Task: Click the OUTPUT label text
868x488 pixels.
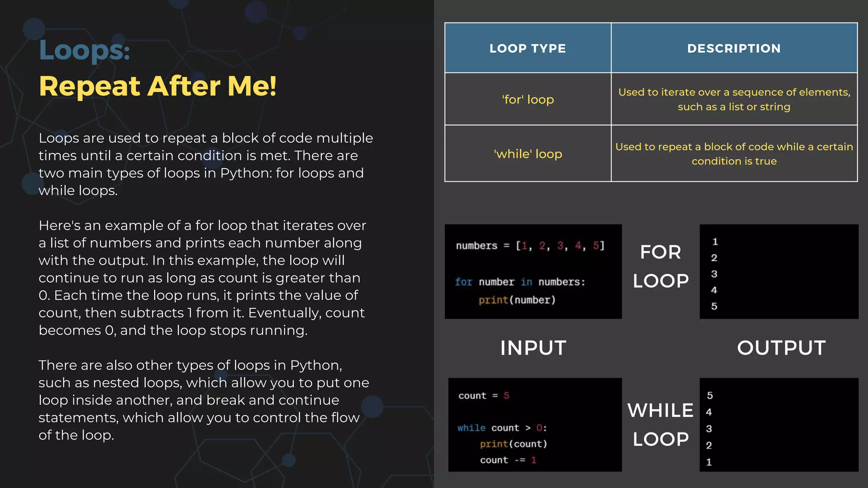Action: (x=781, y=348)
